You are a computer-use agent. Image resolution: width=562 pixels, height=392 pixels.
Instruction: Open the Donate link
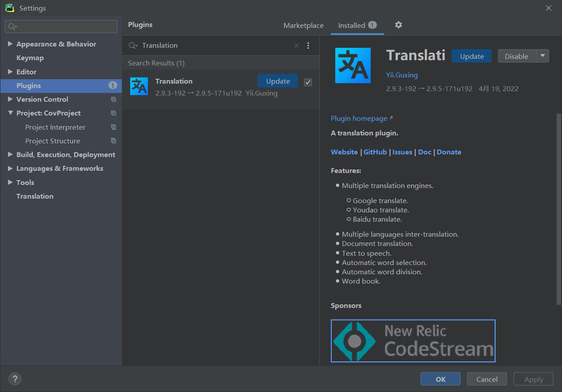(449, 152)
